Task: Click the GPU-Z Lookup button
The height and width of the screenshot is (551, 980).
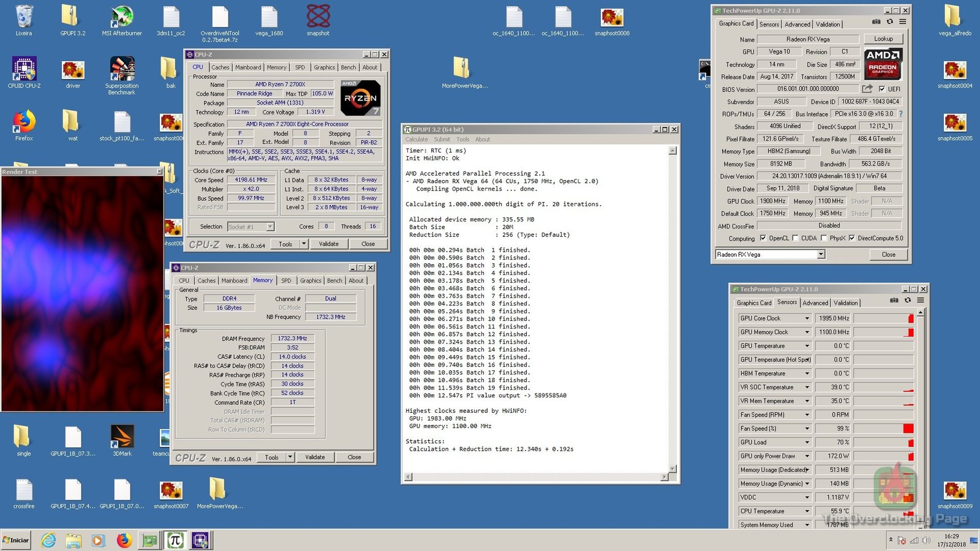Action: (x=883, y=39)
